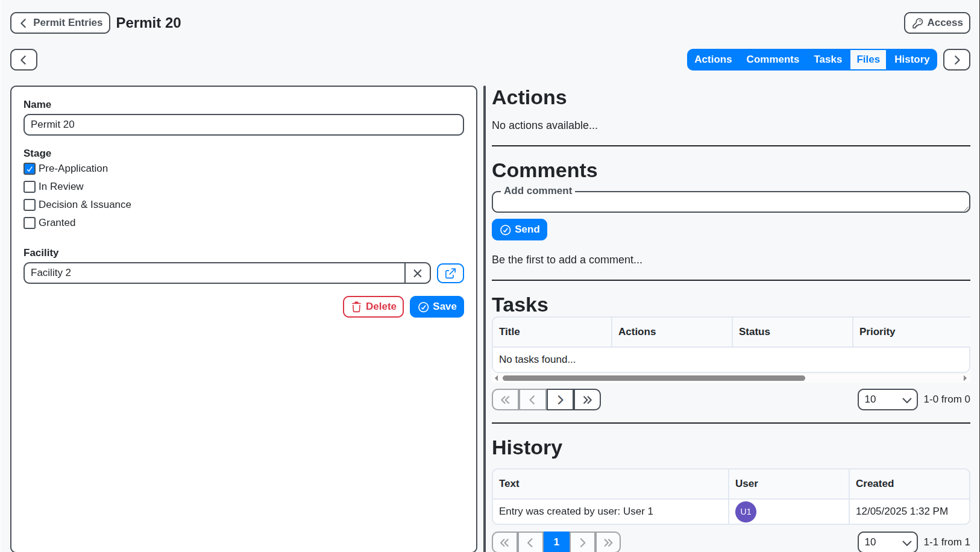Open linked Facility 2 in new window
980x552 pixels.
450,273
